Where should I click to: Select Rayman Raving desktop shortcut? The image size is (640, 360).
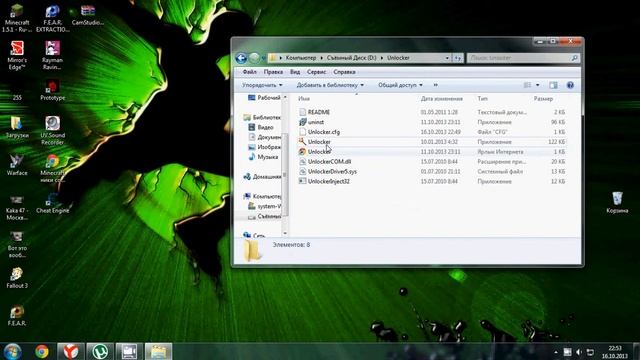[52, 55]
